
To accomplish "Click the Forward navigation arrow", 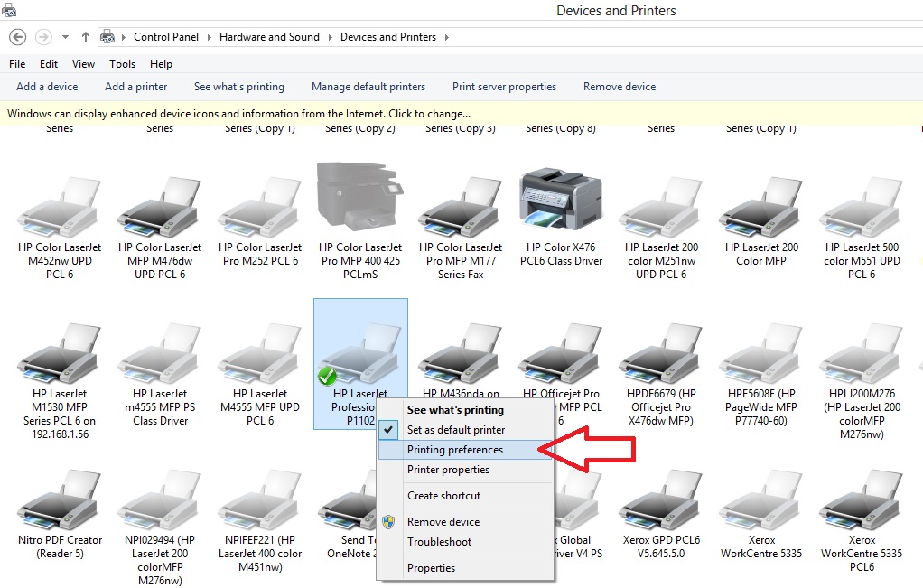I will [x=43, y=37].
